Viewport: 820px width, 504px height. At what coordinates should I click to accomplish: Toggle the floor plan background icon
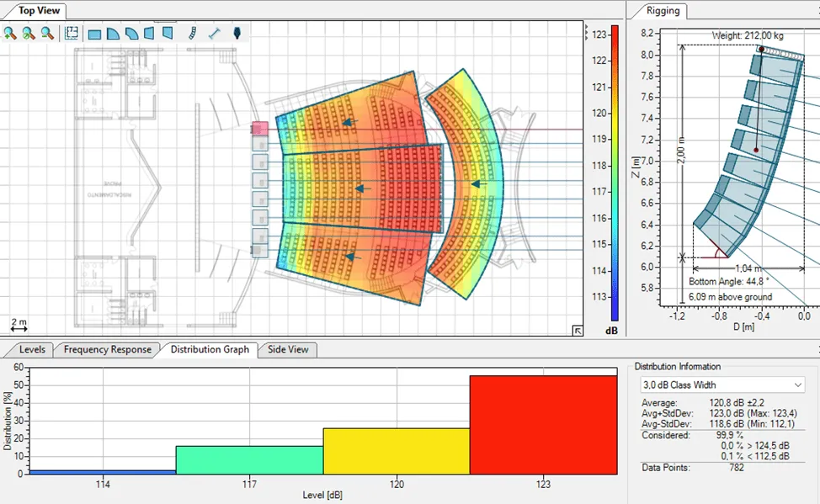pos(72,34)
